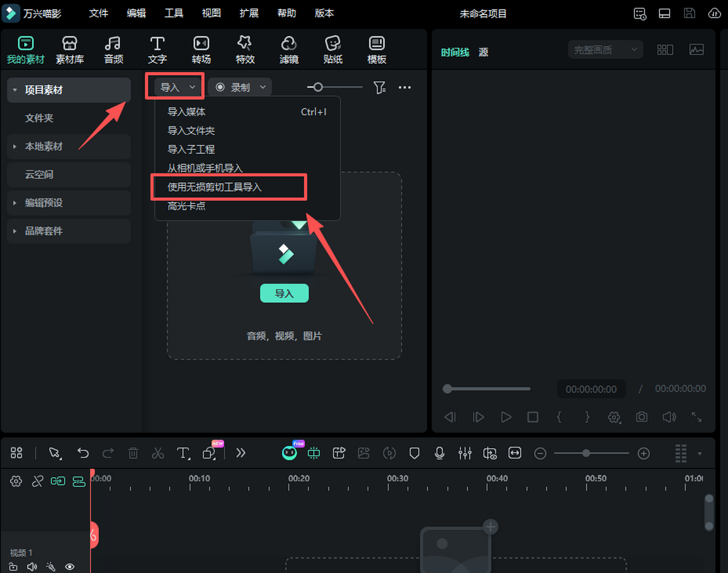Open the 贴纸 stickers panel
728x573 pixels.
coord(333,50)
